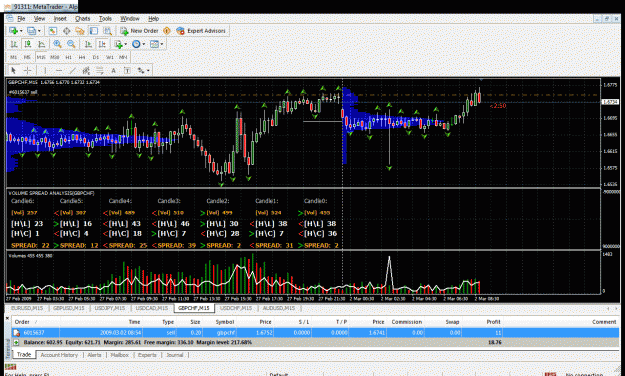The image size is (625, 376).
Task: Select the Horizontal Line tool
Action: tap(59, 71)
